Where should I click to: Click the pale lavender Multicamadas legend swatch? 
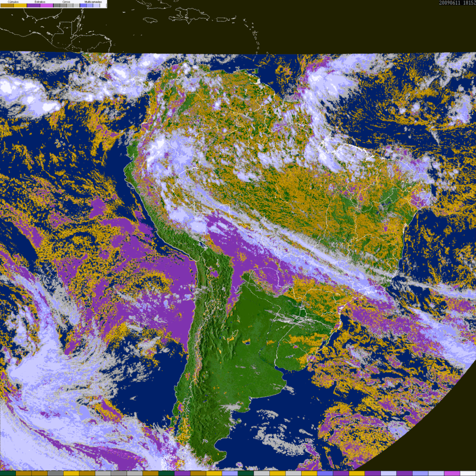coord(96,5)
